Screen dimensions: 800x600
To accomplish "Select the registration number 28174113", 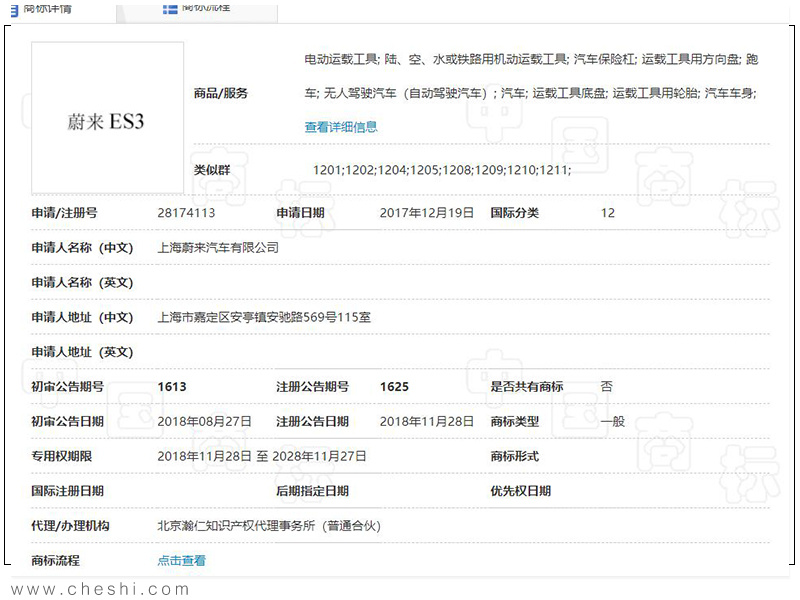I will pos(186,213).
